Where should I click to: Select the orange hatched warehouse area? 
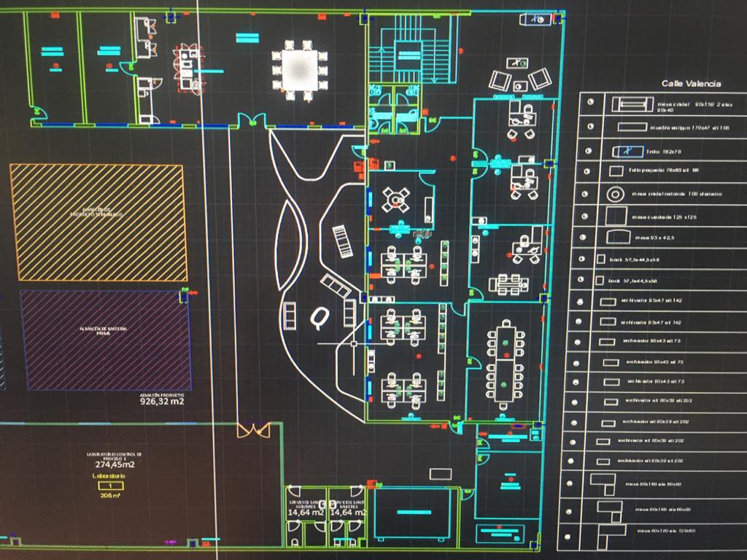click(98, 222)
